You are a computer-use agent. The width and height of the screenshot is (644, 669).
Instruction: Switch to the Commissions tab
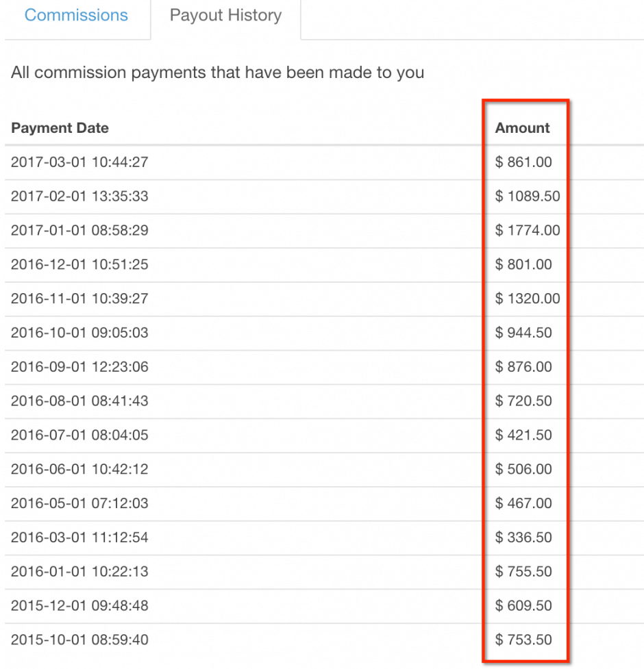click(76, 15)
